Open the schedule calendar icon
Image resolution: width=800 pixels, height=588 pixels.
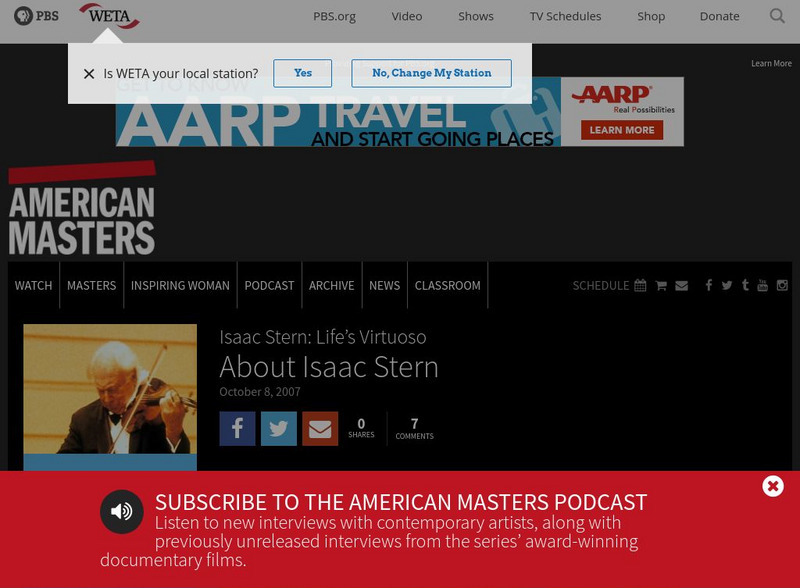tap(639, 285)
